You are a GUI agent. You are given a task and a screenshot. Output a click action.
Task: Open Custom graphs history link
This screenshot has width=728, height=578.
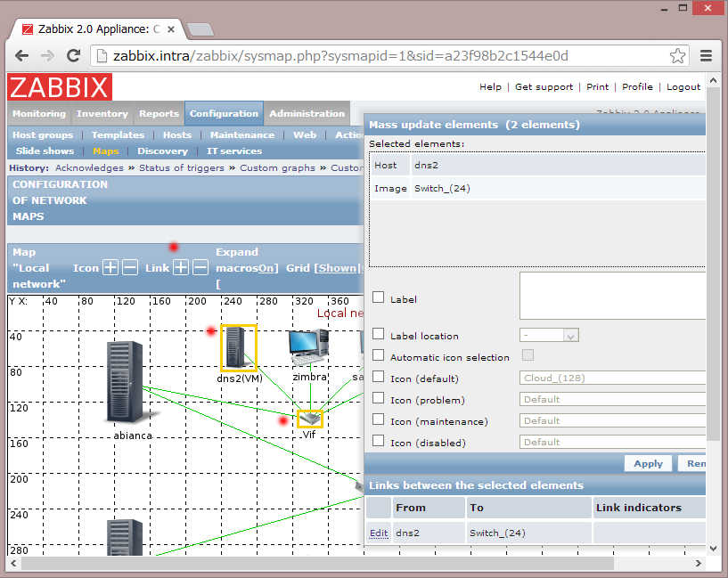coord(277,168)
